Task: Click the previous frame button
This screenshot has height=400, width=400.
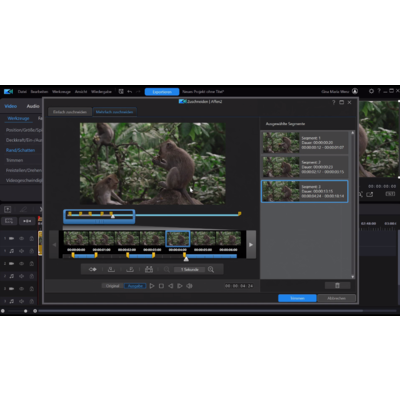Action: [170, 286]
